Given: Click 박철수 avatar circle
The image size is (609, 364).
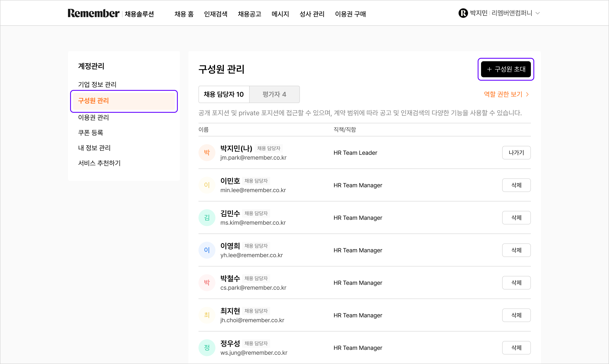Looking at the screenshot, I should tap(207, 283).
